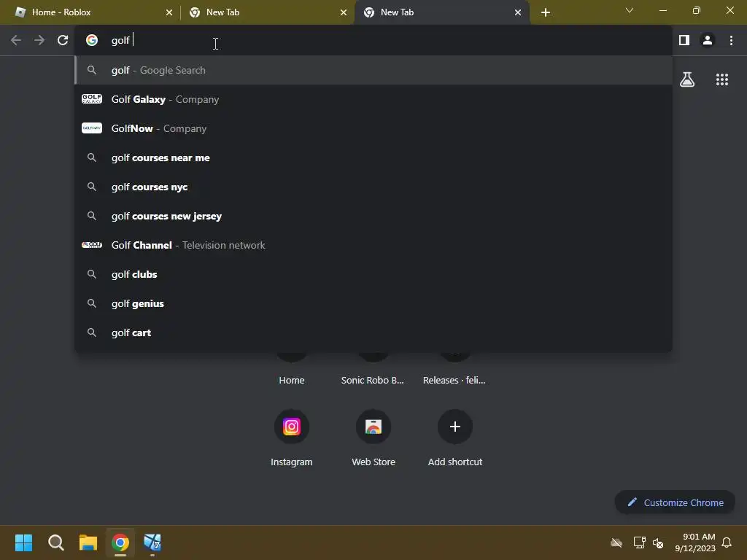Open the Chrome Labs flask icon

687,79
